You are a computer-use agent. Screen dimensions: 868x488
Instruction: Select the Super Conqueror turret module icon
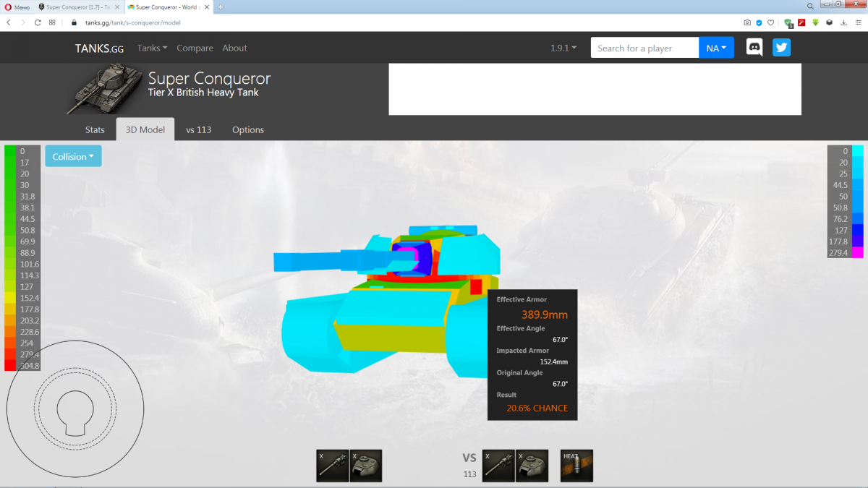366,466
